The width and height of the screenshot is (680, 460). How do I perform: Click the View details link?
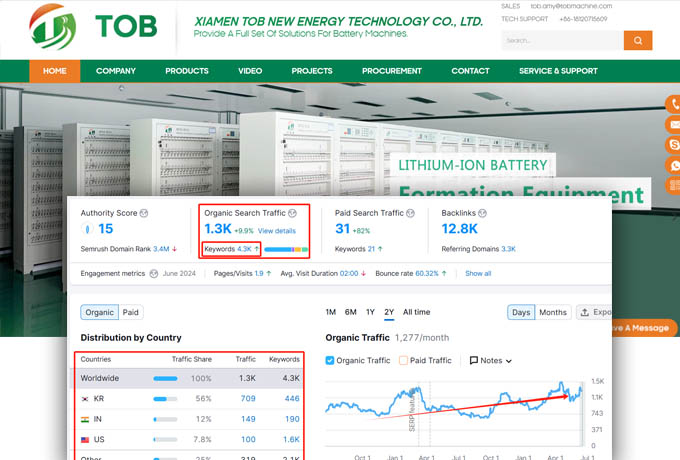pyautogui.click(x=277, y=231)
